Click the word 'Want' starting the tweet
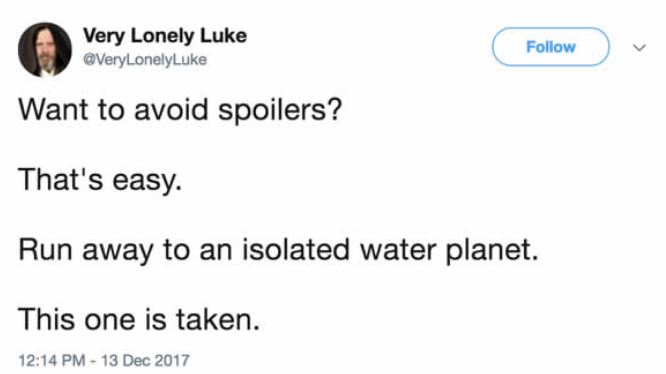Screen dimensions: 666x374 (54, 110)
